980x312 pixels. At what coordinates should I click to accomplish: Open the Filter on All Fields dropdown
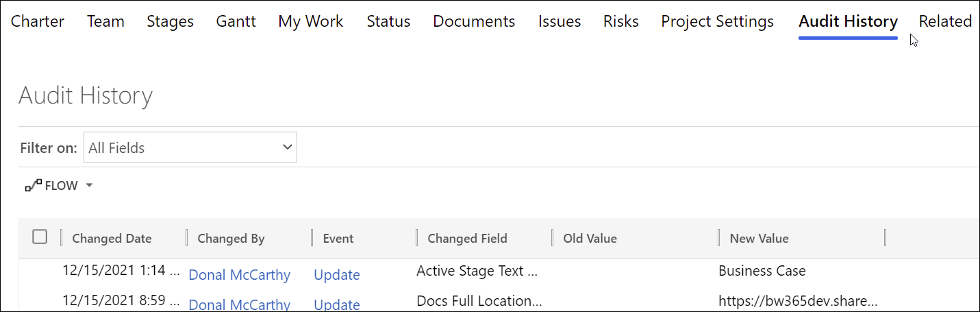coord(190,147)
